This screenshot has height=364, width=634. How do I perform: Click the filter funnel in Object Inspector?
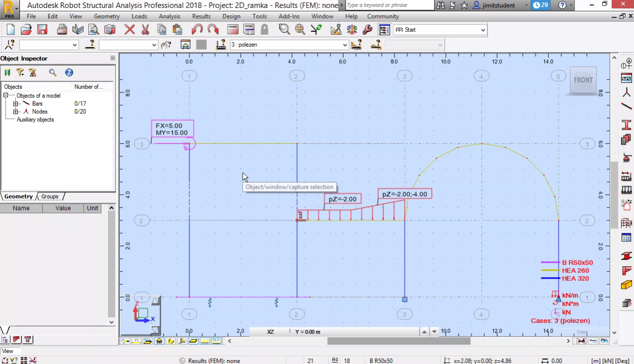pyautogui.click(x=20, y=73)
